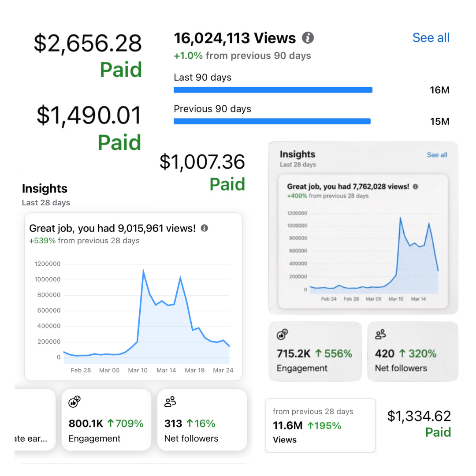Click the Mar 10 peak on large chart
The height and width of the screenshot is (476, 476).
click(x=143, y=270)
